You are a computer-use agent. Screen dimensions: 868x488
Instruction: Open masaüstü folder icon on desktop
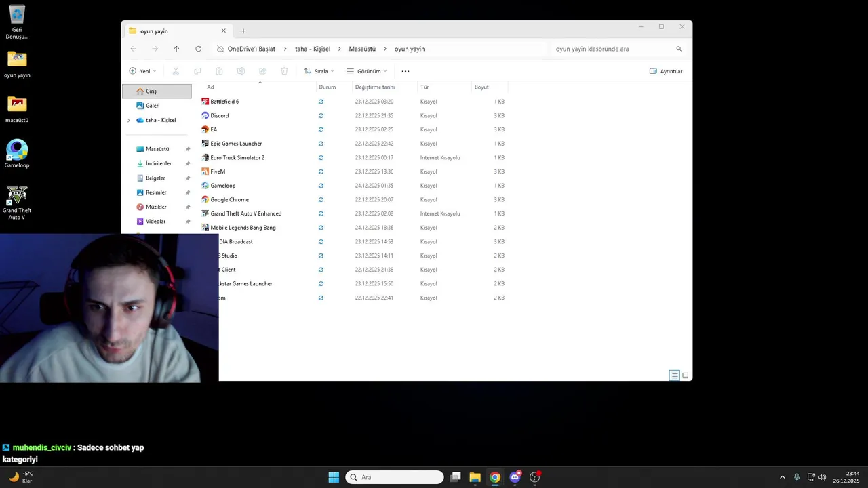17,109
